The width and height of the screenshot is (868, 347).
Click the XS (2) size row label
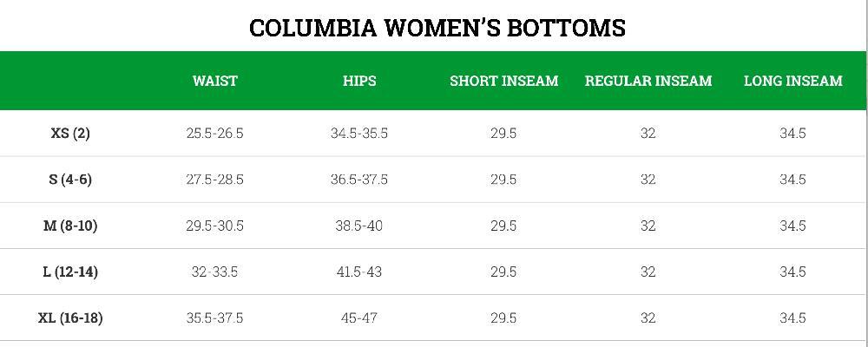[70, 133]
